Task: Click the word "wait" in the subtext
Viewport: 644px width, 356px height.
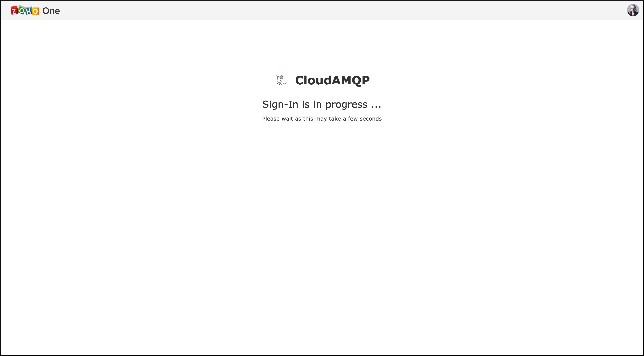Action: pos(287,119)
